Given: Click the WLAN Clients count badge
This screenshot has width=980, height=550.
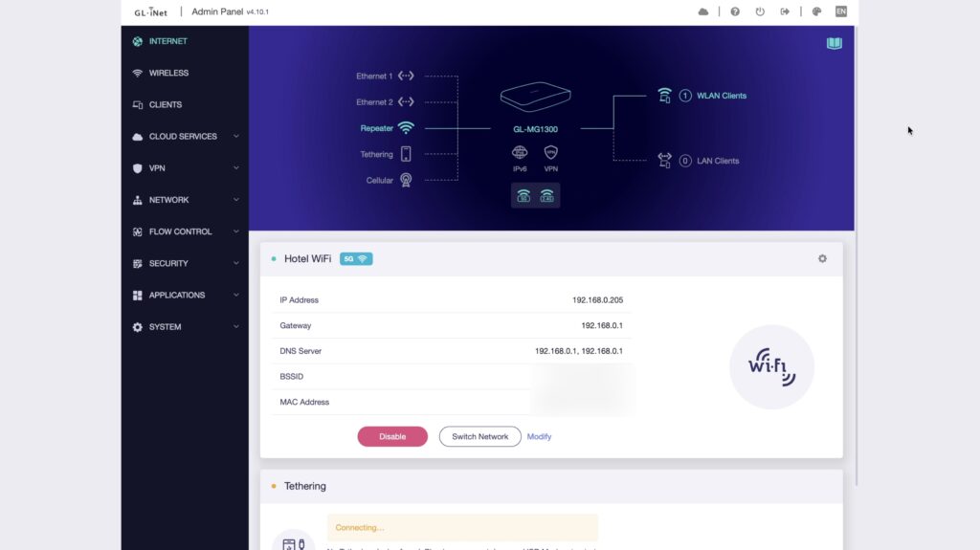Looking at the screenshot, I should (x=685, y=96).
